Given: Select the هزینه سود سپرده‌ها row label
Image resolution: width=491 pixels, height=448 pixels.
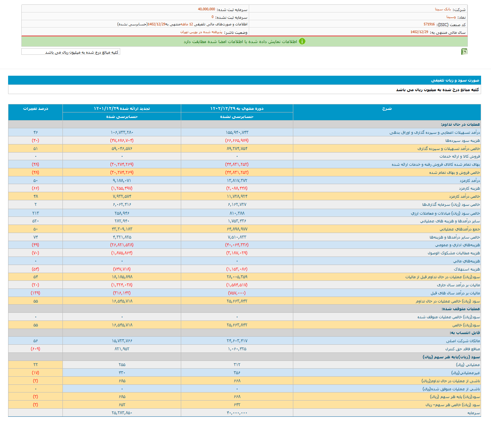Looking at the screenshot, I should point(462,141).
